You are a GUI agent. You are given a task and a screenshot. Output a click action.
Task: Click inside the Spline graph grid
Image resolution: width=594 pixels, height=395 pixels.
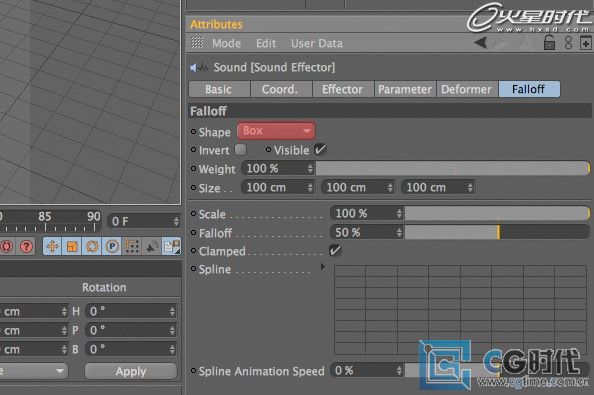tap(461, 309)
